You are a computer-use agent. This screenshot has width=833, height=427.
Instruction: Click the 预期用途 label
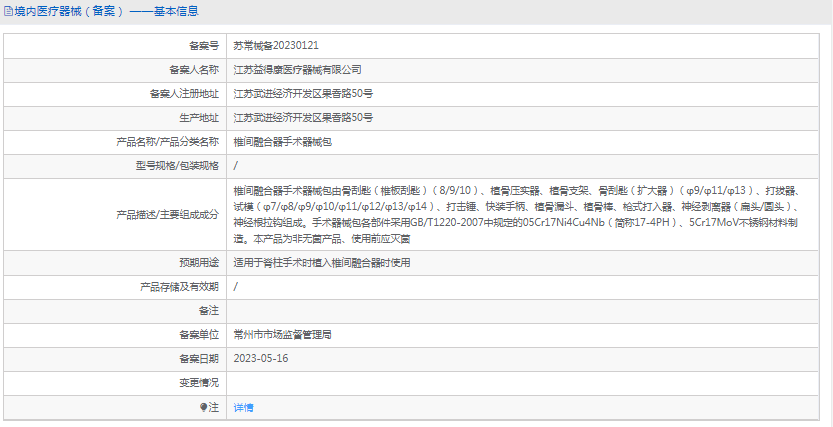199,262
